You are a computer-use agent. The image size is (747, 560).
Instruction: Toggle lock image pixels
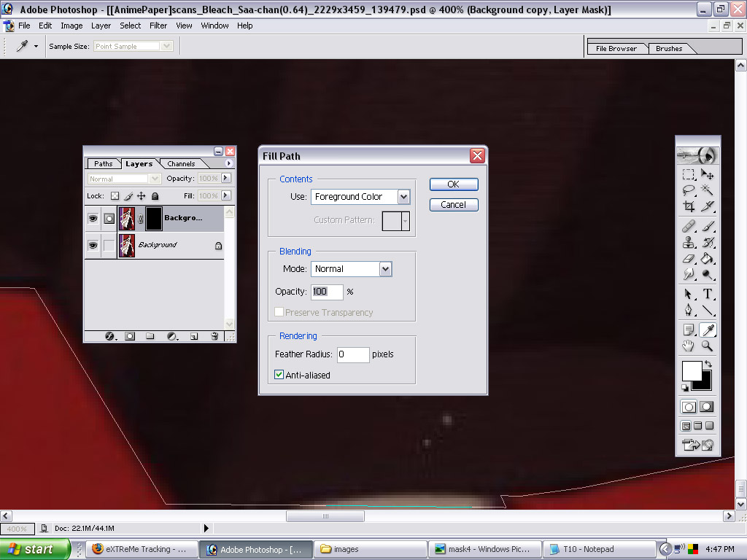[128, 195]
